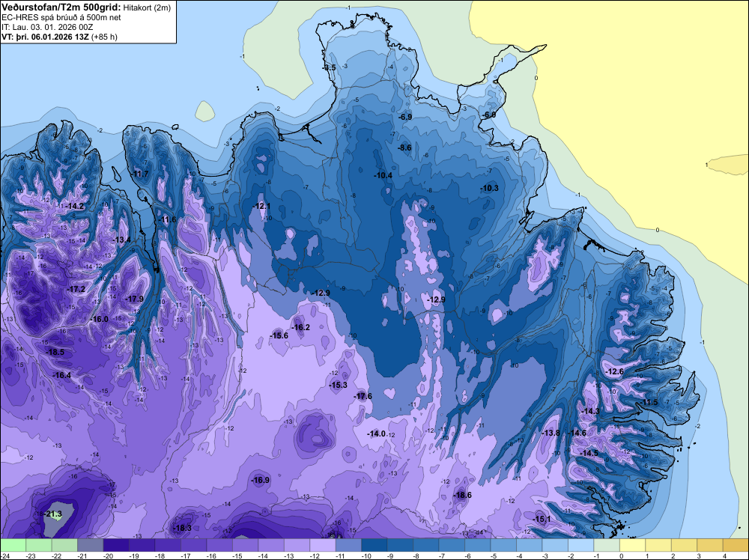This screenshot has width=749, height=560.
Task: Click the -13.8 temperature label
Action: coord(551,433)
